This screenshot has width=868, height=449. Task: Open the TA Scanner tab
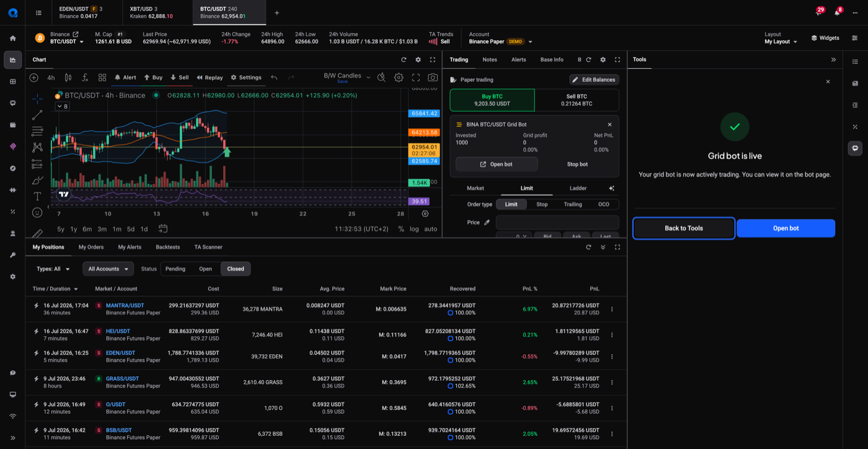click(208, 247)
